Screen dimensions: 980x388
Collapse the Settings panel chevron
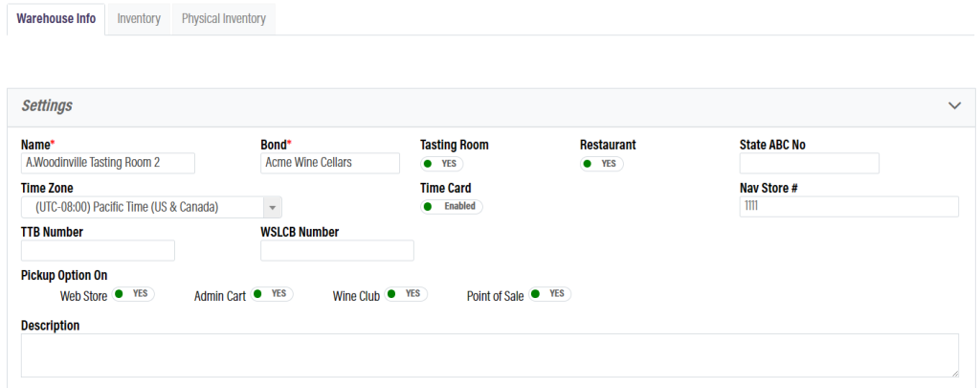[953, 105]
